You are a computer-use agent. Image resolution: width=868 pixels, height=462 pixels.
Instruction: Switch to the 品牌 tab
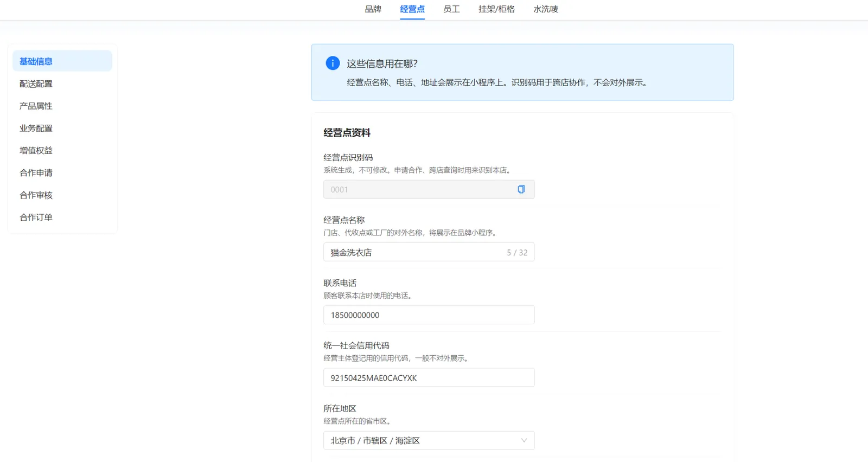(x=373, y=9)
